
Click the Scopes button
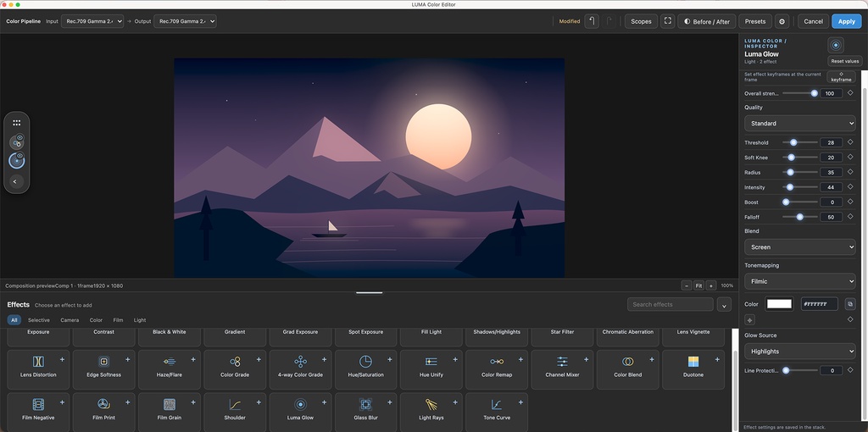tap(641, 21)
